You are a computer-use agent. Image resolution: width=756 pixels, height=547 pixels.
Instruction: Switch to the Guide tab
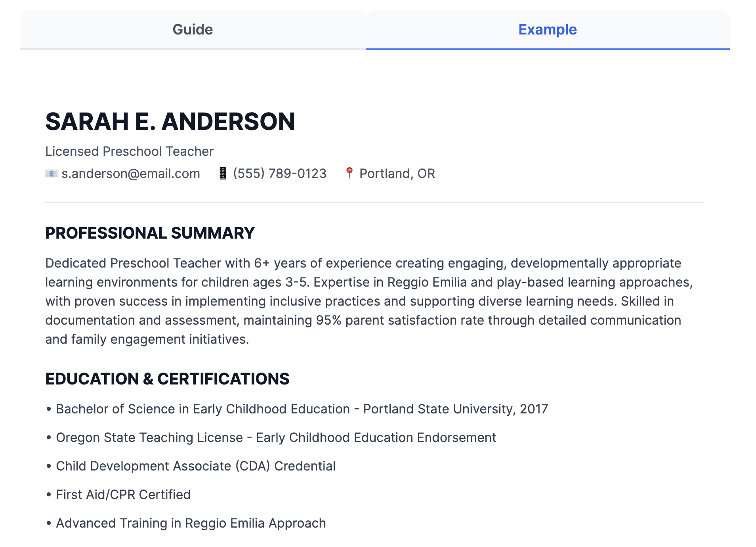193,30
